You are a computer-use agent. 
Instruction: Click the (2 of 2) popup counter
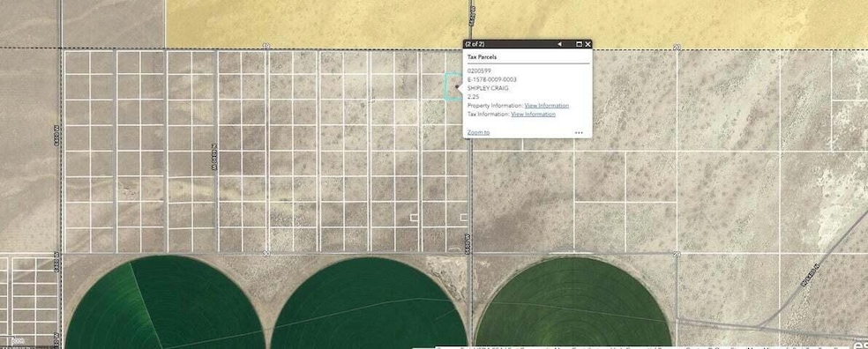click(475, 44)
